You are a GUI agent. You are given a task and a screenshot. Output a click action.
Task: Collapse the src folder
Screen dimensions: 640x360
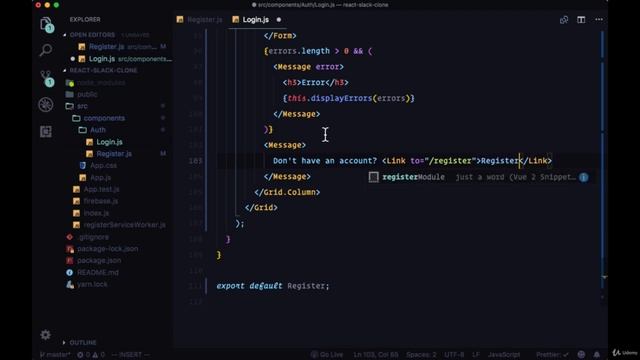(82, 106)
